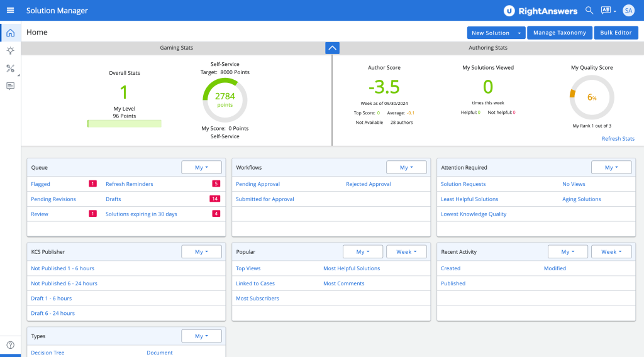Open Not Published 6 - 24 hours

tap(64, 283)
